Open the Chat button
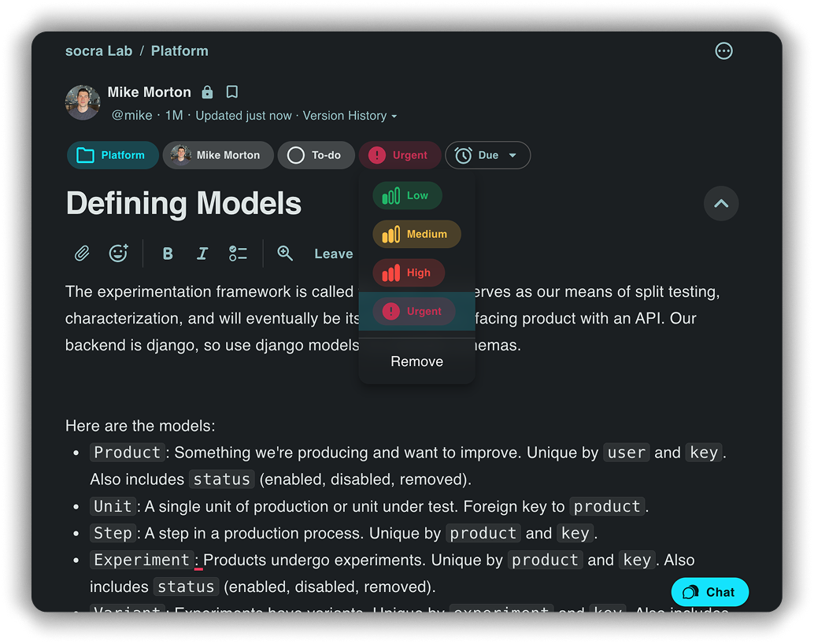814x644 pixels. [709, 592]
